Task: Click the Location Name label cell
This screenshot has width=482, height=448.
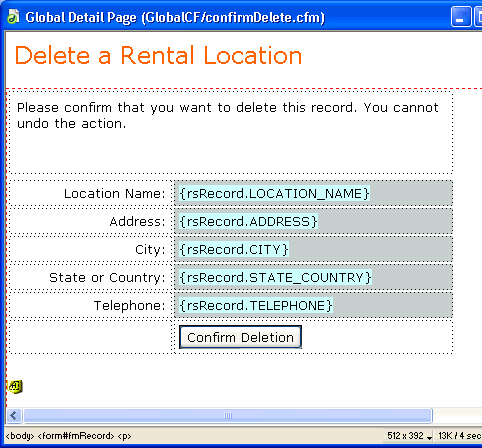Action: 90,193
